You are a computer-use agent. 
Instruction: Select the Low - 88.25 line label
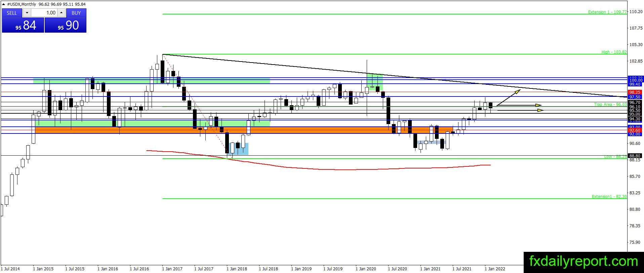615,157
